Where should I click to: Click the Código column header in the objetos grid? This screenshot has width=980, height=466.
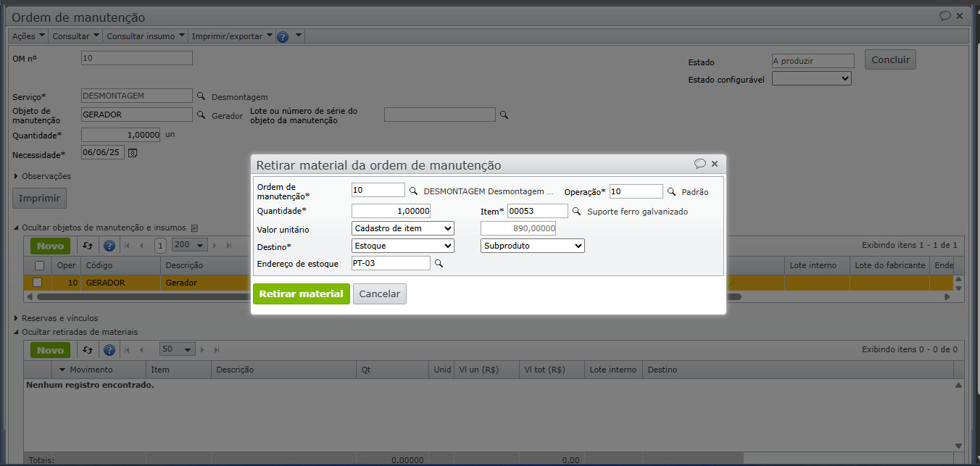click(121, 265)
